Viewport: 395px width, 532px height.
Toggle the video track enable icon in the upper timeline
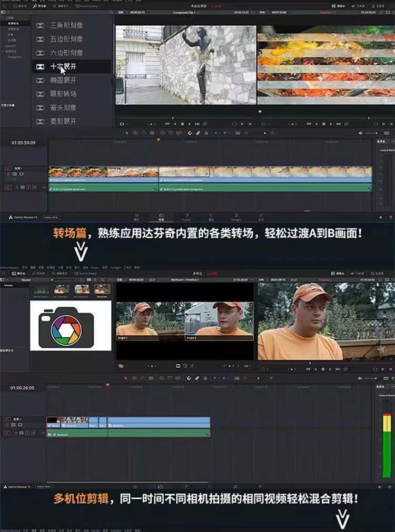point(21,174)
